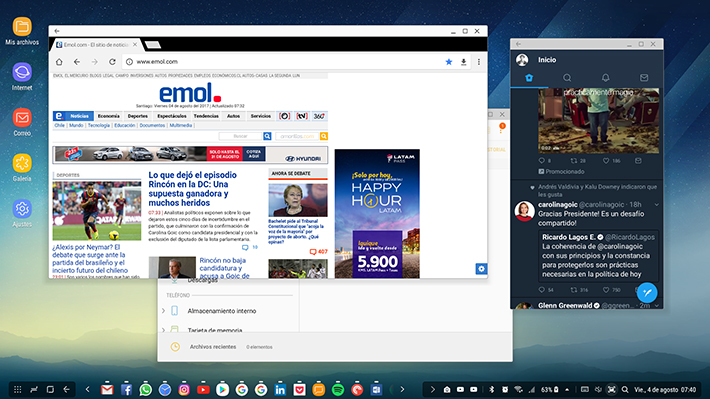This screenshot has height=399, width=710.
Task: Retweet the carolinagoic tweet with 316 retweets
Action: coord(574,290)
